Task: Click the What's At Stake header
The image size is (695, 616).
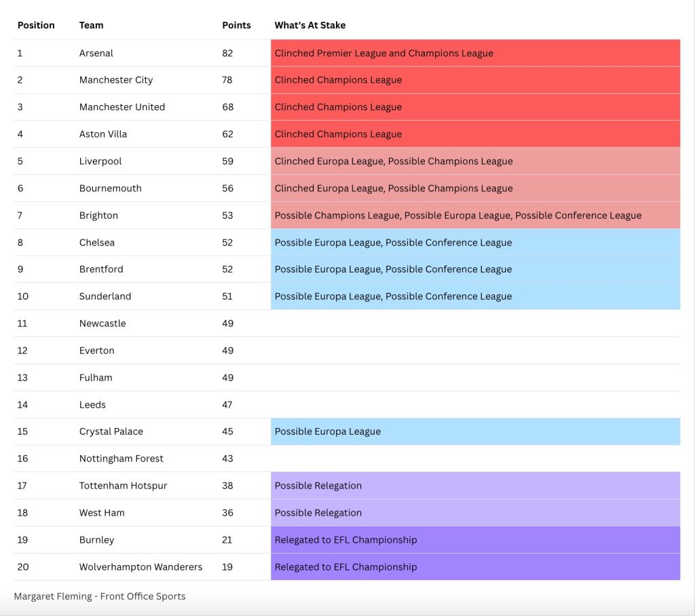Action: pyautogui.click(x=309, y=25)
